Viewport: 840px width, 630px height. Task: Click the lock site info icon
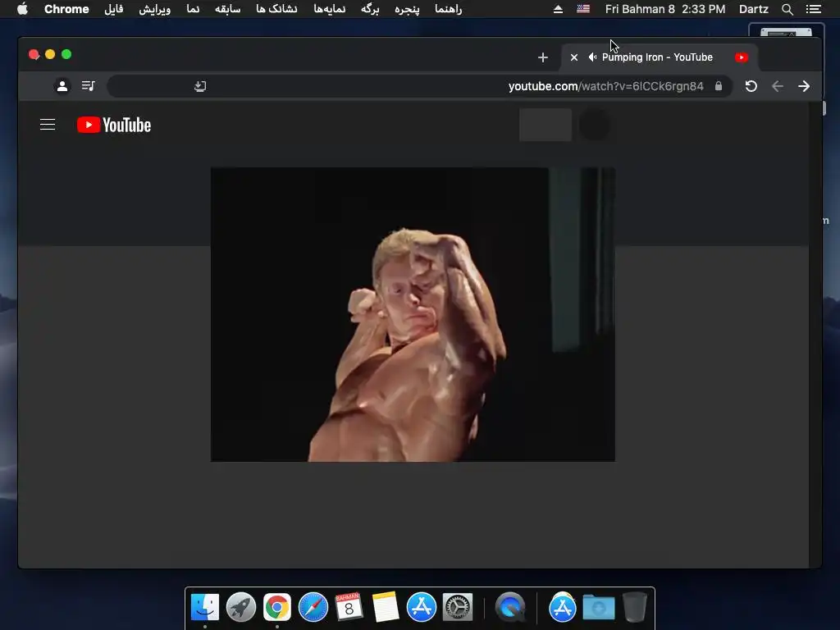pos(719,86)
